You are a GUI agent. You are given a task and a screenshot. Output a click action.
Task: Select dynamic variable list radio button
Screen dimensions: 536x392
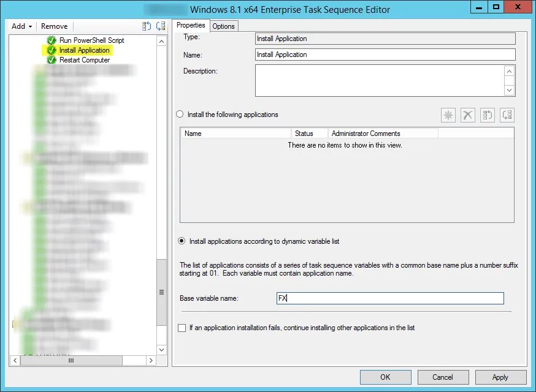(x=182, y=241)
